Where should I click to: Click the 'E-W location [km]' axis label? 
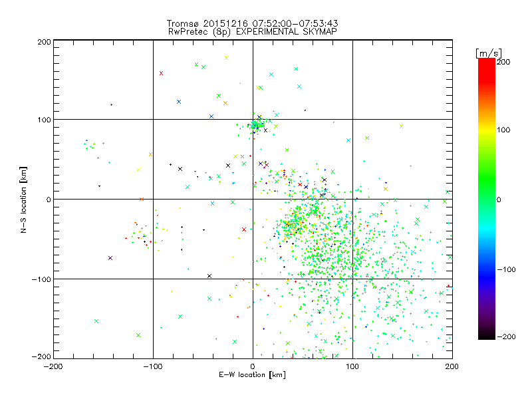point(252,374)
